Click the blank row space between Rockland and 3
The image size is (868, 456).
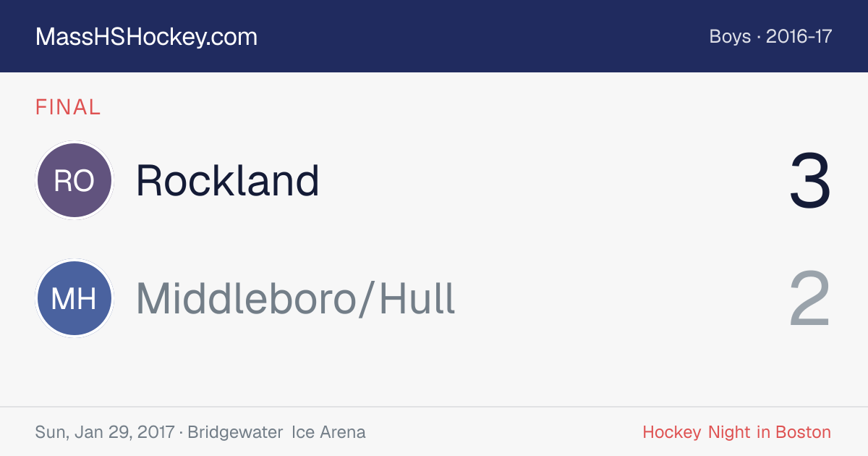pyautogui.click(x=554, y=180)
